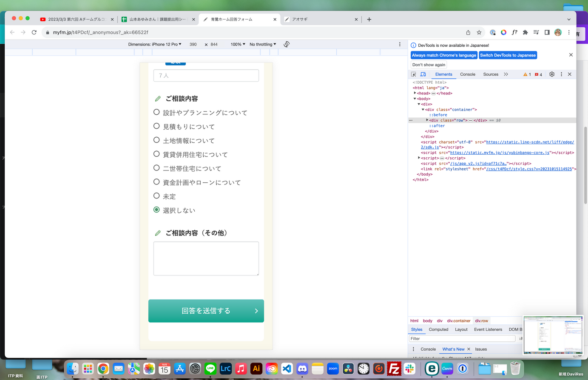This screenshot has height=380, width=588.
Task: Click Switch DevTools to Japanese button
Action: click(508, 55)
